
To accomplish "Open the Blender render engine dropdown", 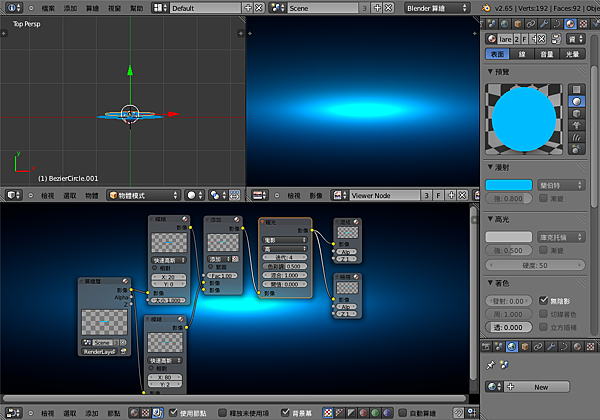I will (437, 8).
